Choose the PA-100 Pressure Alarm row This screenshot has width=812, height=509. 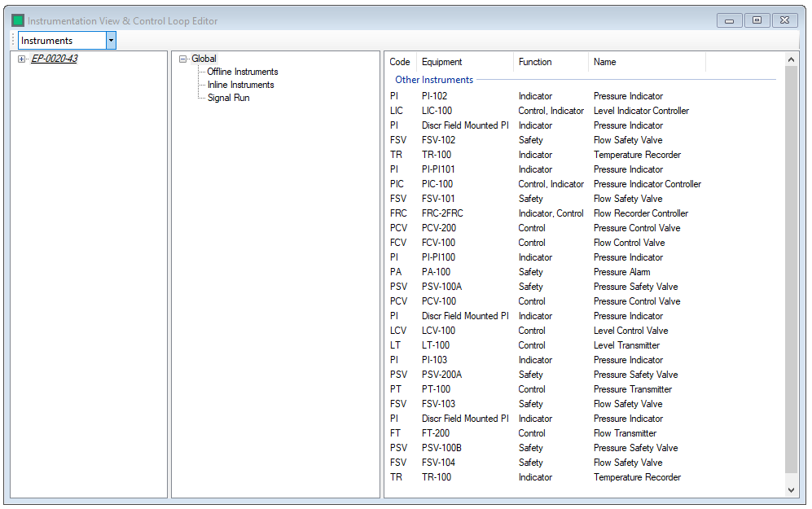click(x=436, y=272)
